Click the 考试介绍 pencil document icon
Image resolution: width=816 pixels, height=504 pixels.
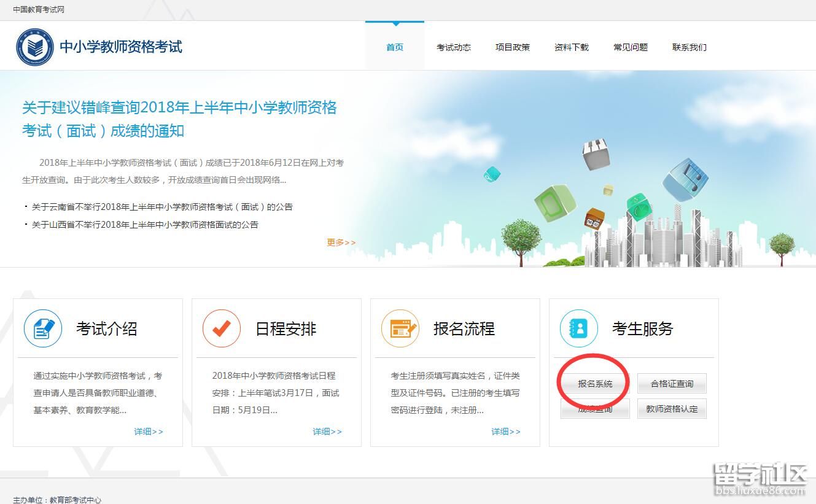(43, 329)
